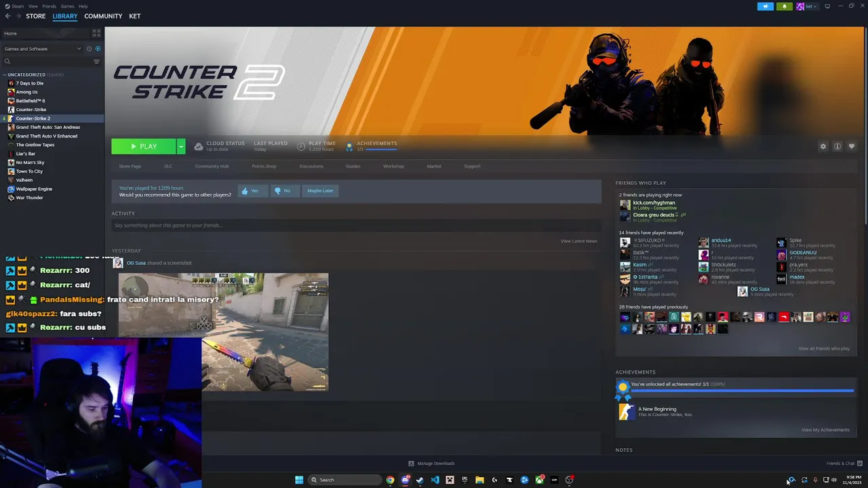Open the DLC link
Viewport: 868px width, 488px height.
(168, 166)
